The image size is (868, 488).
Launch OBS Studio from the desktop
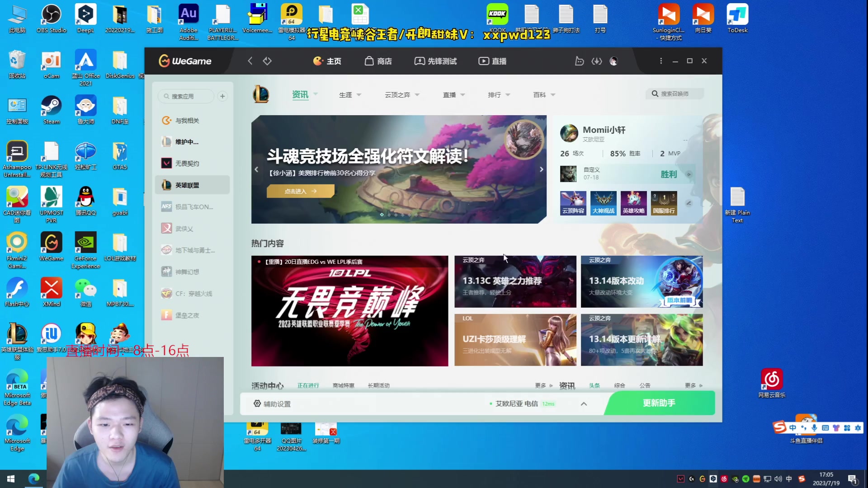[51, 18]
